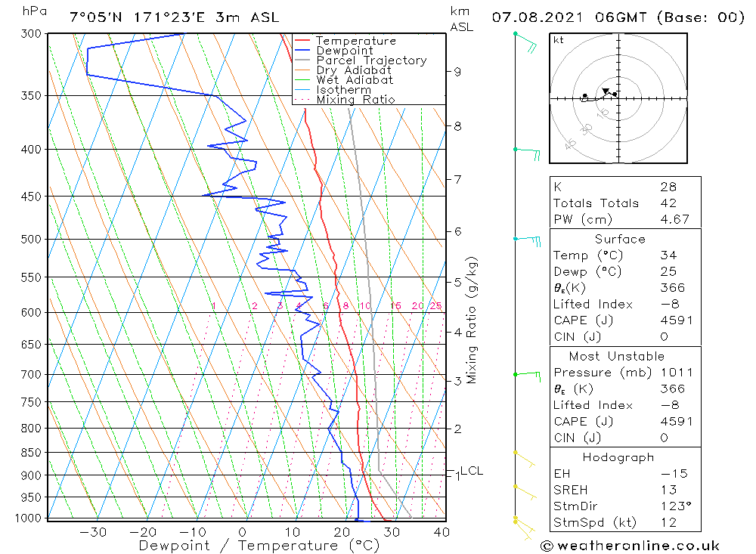Click the surface Lifted Index value -8

670,305
